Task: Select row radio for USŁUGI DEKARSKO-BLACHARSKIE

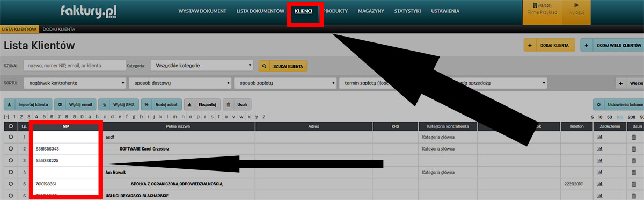Action: (x=11, y=196)
